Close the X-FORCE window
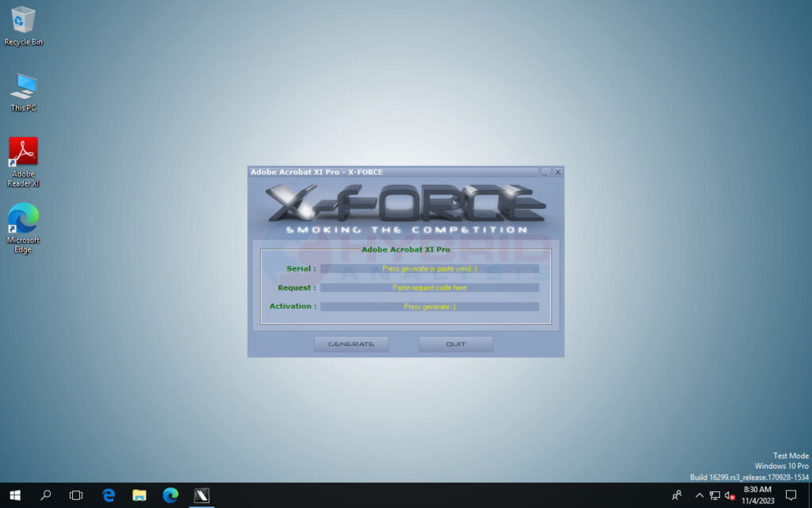This screenshot has height=508, width=812. pos(557,172)
